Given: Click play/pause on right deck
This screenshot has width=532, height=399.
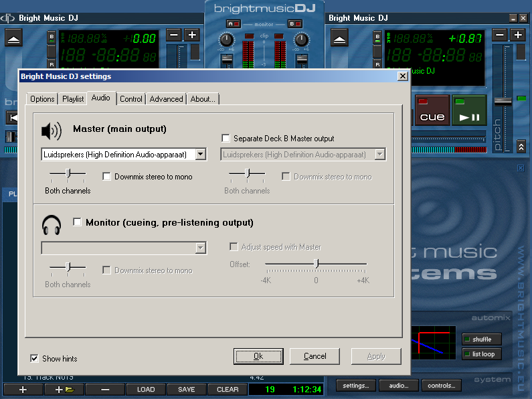Looking at the screenshot, I should coord(470,110).
